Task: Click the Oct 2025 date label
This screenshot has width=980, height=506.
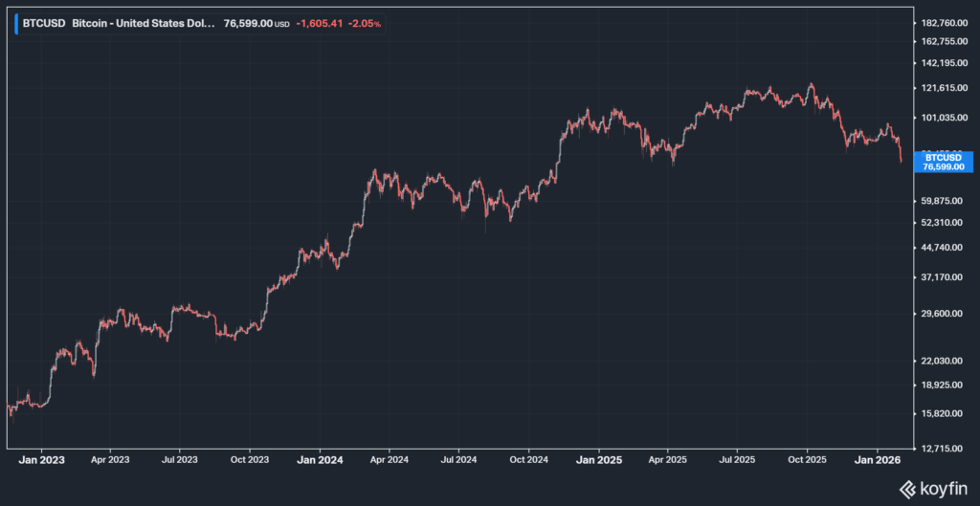Action: click(807, 460)
